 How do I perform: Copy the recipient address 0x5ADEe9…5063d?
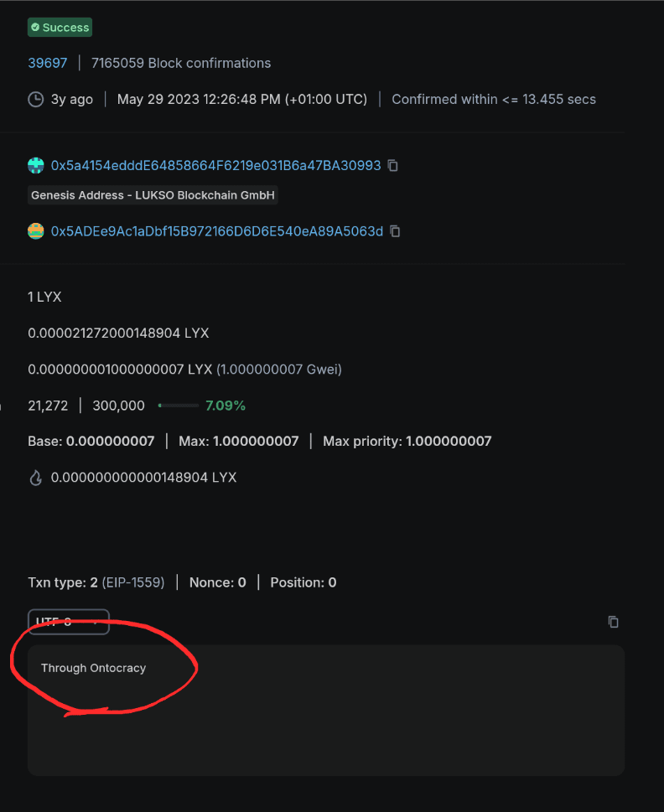[x=395, y=231]
